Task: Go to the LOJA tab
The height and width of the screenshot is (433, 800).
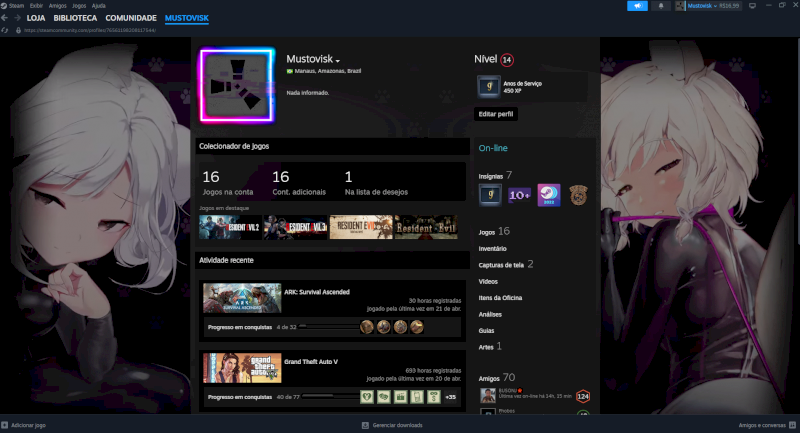Action: tap(36, 18)
